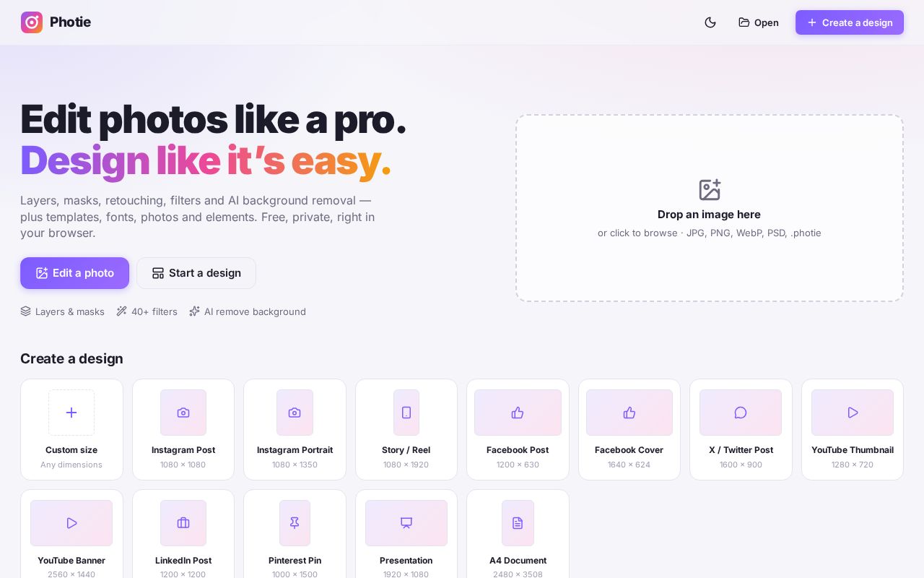Click the "Instagram Post" label
The height and width of the screenshot is (578, 924).
pyautogui.click(x=183, y=450)
